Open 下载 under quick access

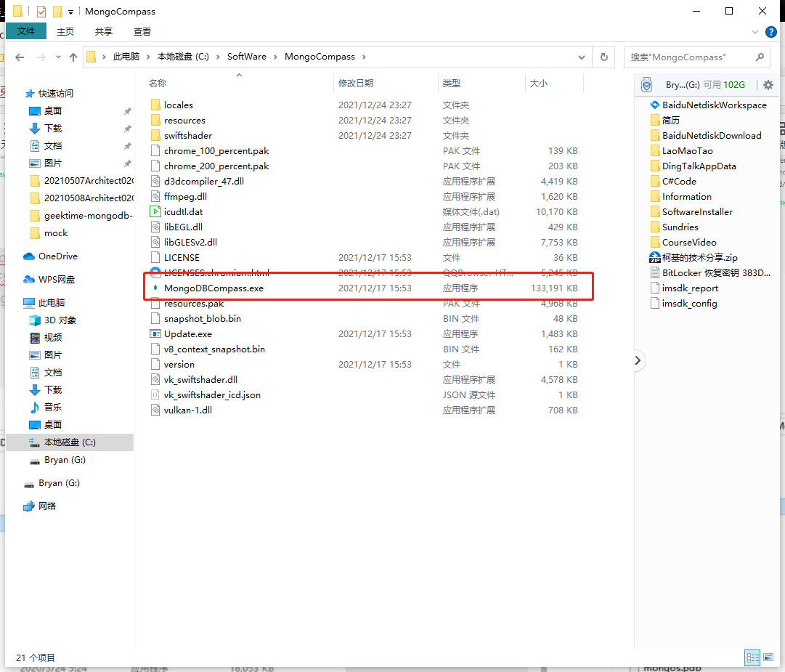[53, 128]
